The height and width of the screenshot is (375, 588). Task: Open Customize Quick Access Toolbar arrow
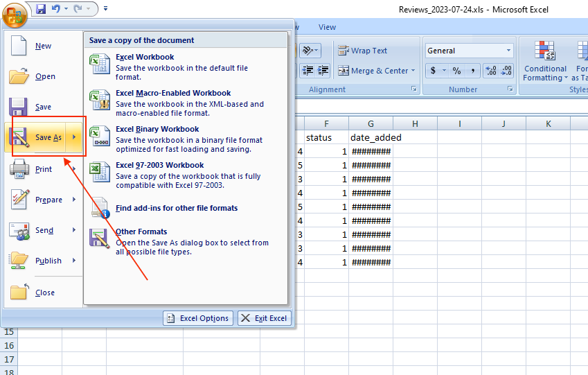click(x=106, y=8)
